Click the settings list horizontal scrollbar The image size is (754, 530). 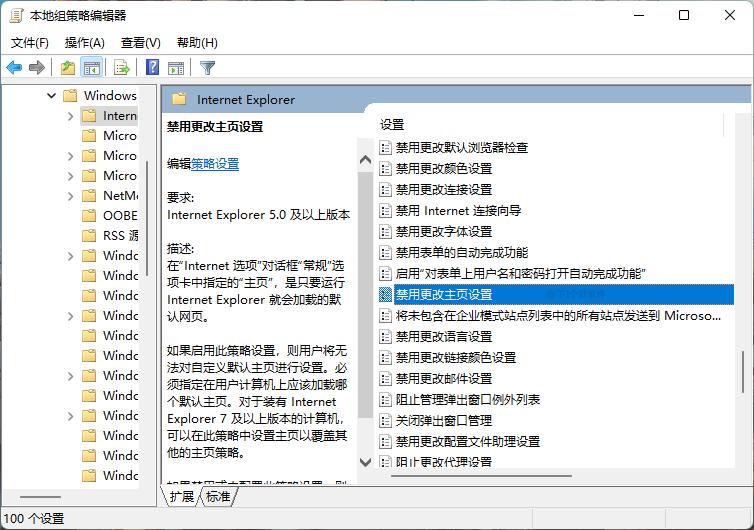481,476
